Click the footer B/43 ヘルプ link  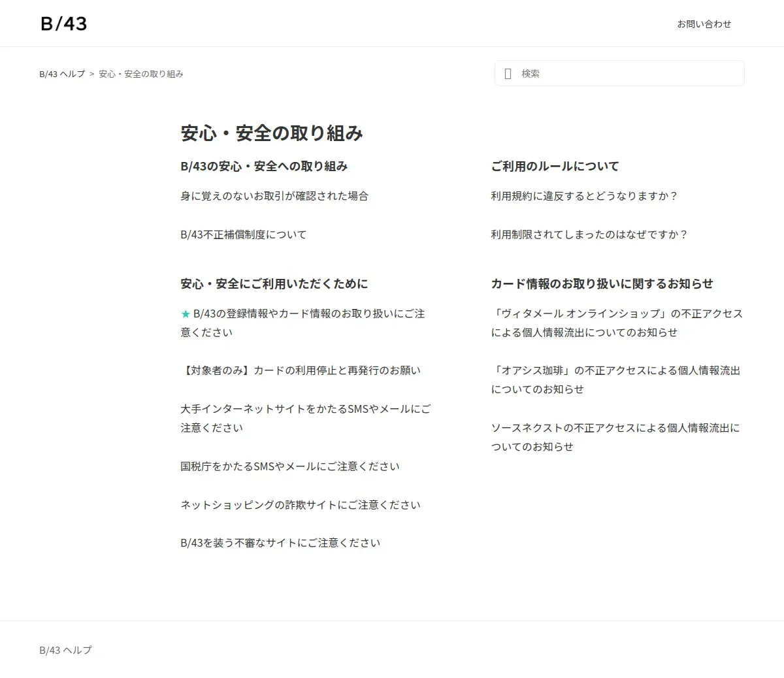pyautogui.click(x=65, y=650)
